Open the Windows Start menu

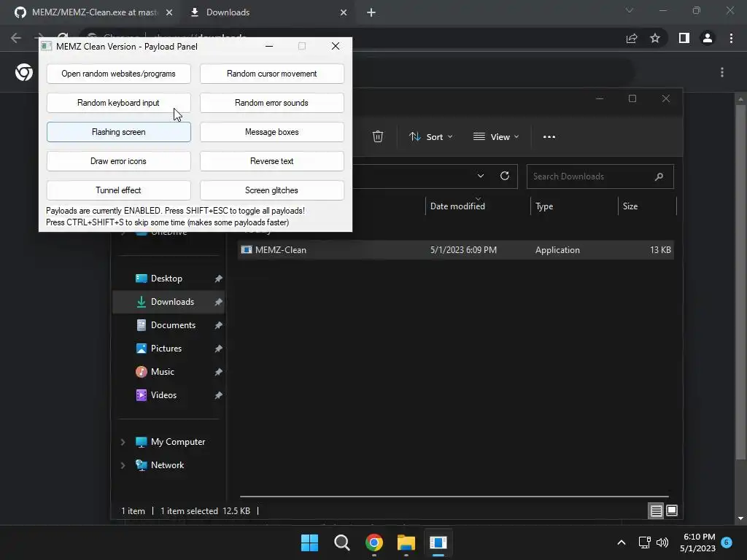coord(309,542)
